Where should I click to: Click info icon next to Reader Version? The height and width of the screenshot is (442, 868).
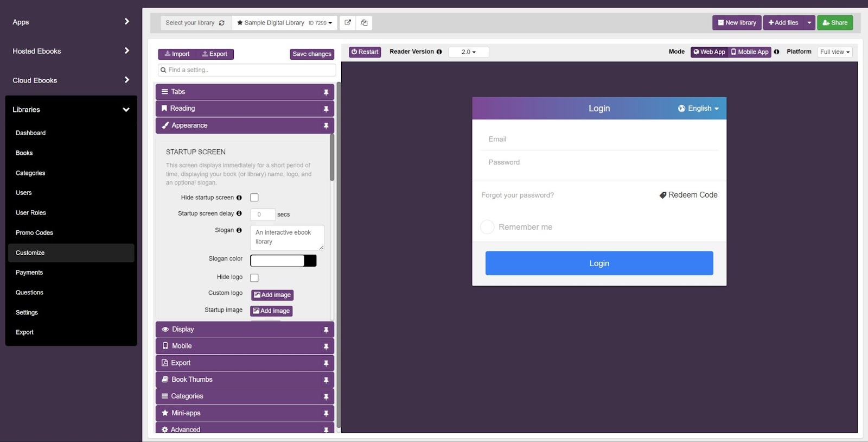(439, 52)
